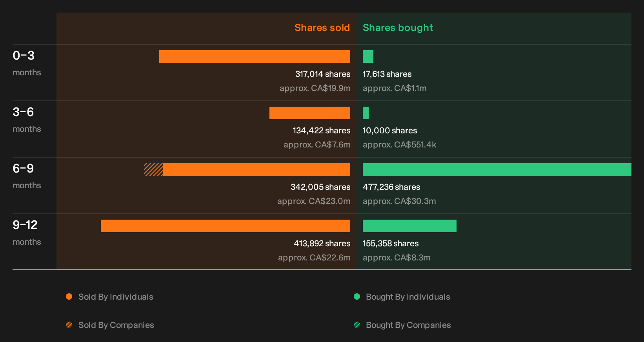Click the 342,005 shares value
This screenshot has width=644, height=342.
320,187
